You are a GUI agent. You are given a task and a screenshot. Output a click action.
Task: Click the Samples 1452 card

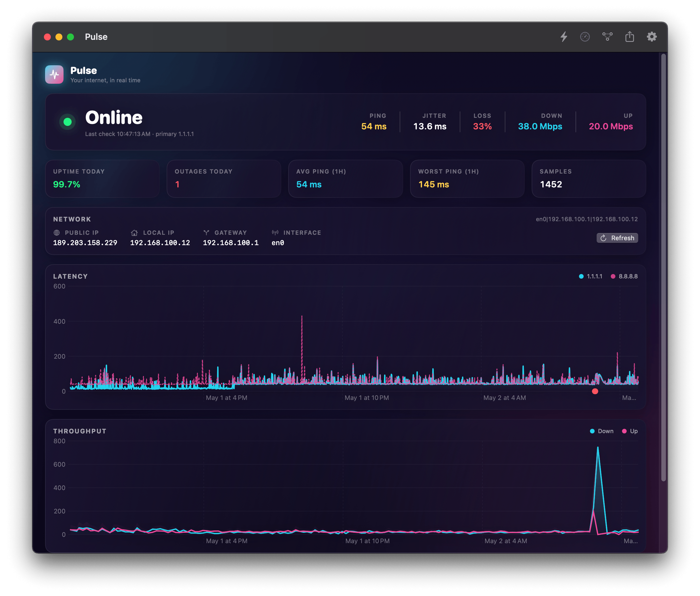(x=589, y=179)
